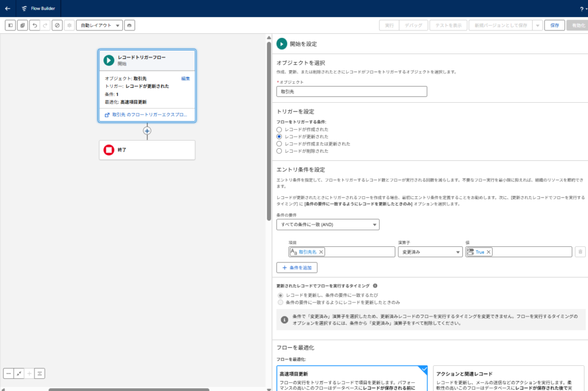Toggle the toolbox panel icon
This screenshot has height=391, width=588.
click(x=10, y=25)
